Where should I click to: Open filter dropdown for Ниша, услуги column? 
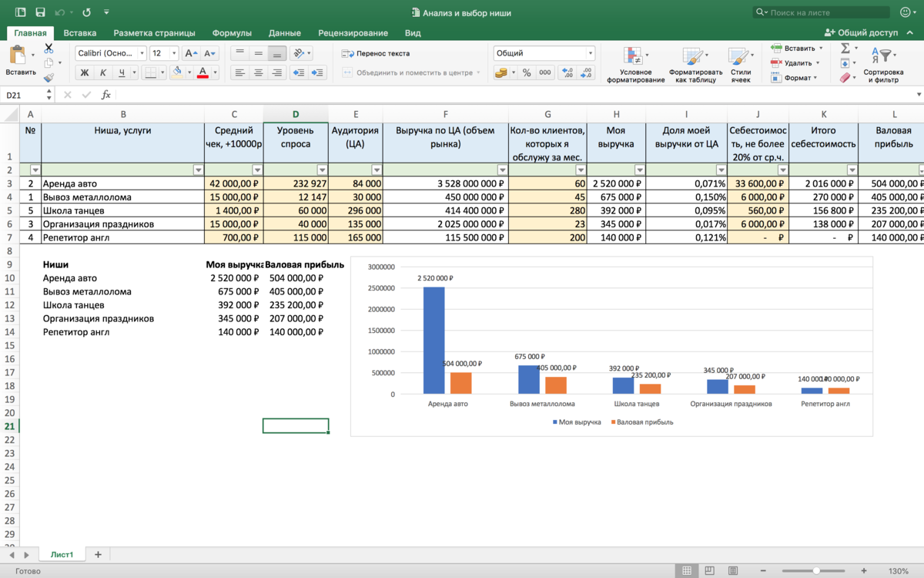[198, 170]
